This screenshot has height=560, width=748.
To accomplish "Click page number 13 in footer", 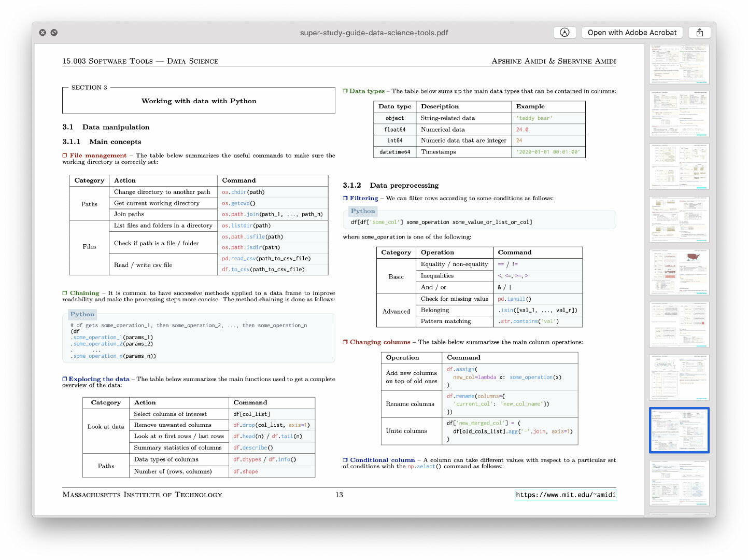I will (x=339, y=495).
